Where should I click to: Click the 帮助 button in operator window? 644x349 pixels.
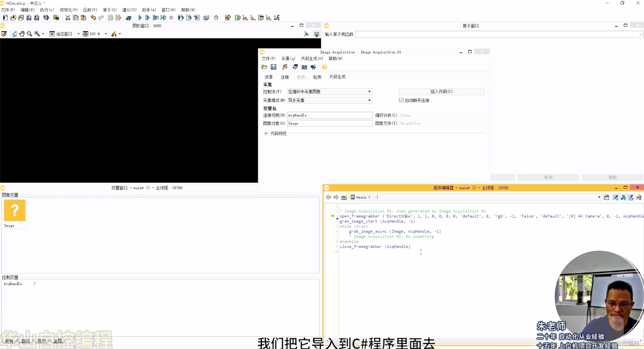pyautogui.click(x=612, y=177)
